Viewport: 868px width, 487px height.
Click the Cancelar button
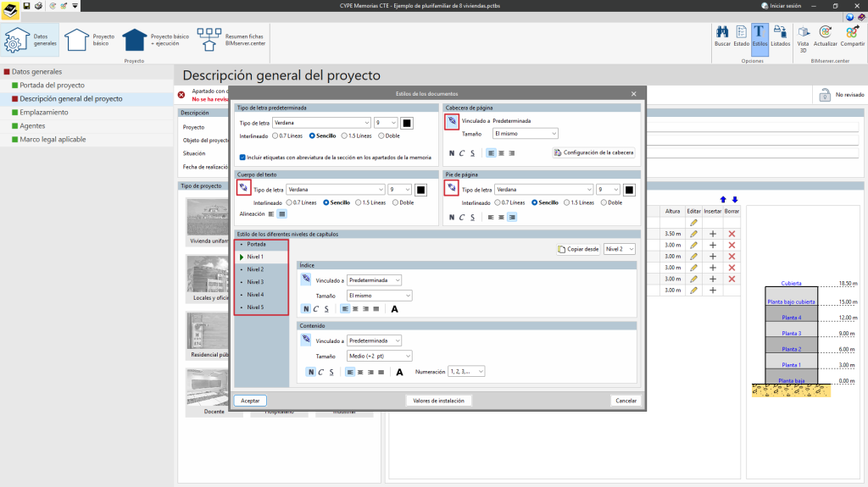coord(626,401)
